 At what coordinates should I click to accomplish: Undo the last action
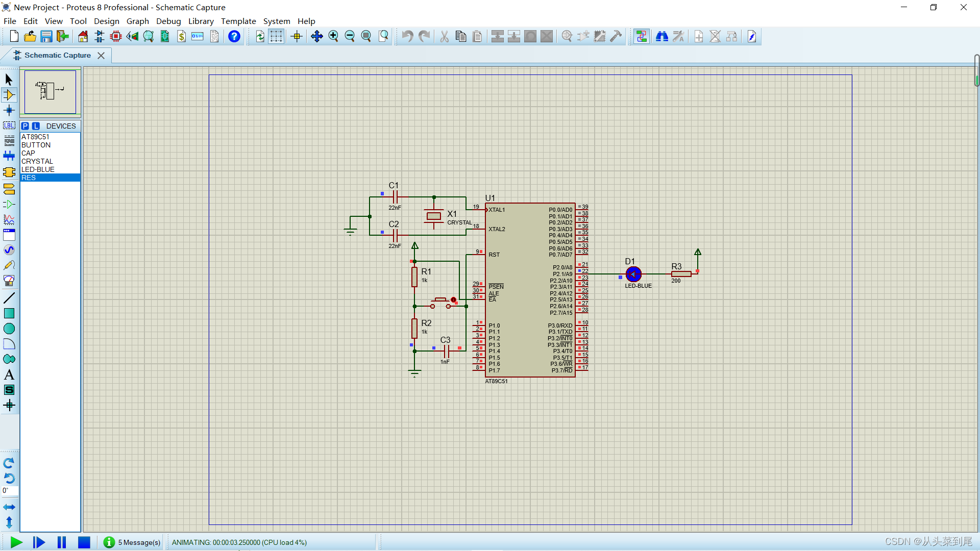407,36
